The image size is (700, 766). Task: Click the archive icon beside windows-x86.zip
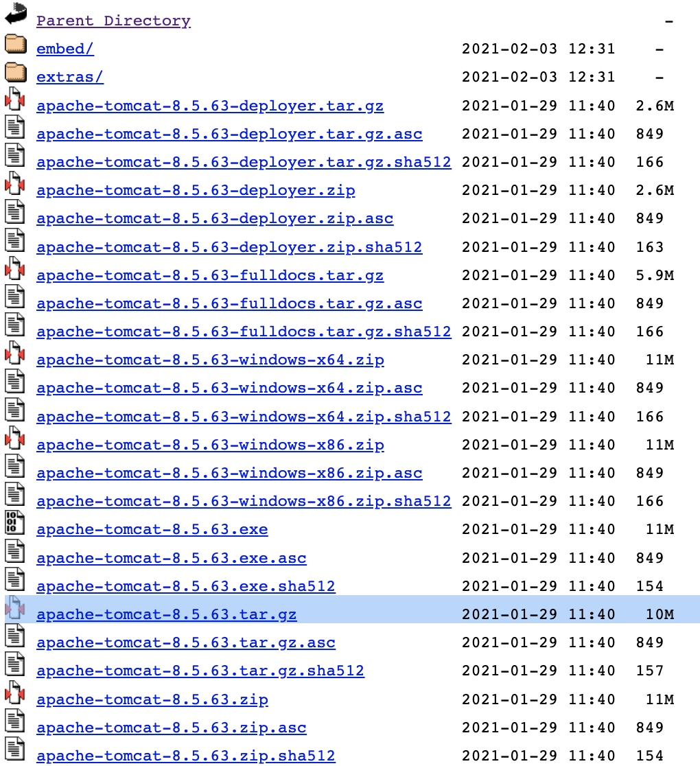coord(14,438)
